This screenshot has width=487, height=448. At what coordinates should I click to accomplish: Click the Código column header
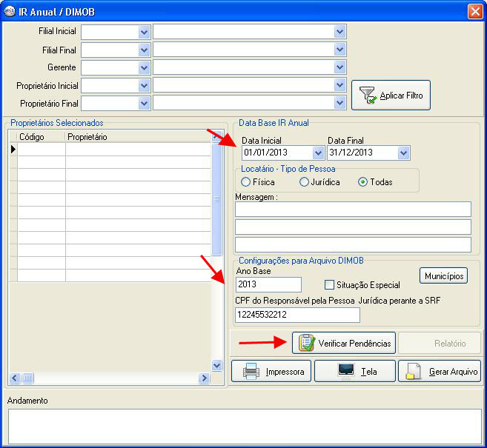pyautogui.click(x=41, y=137)
